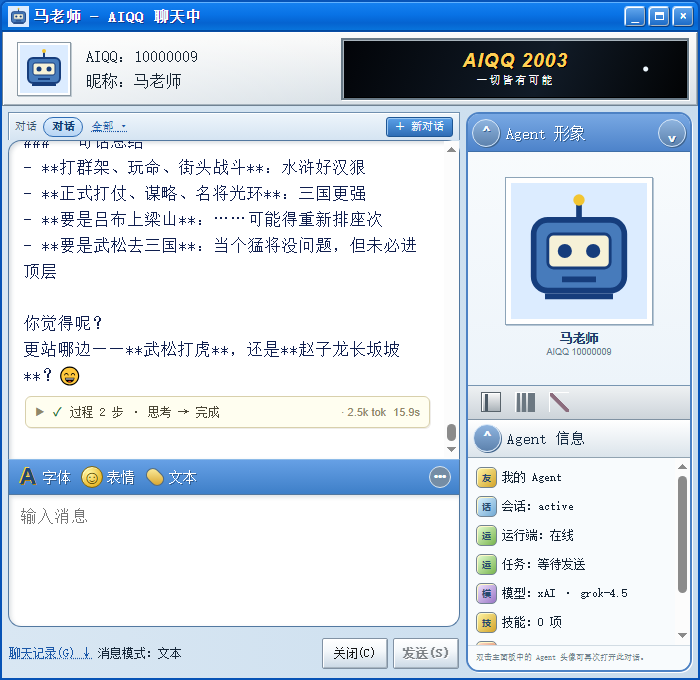Open the more options ellipsis button
The image size is (700, 680).
tap(440, 477)
